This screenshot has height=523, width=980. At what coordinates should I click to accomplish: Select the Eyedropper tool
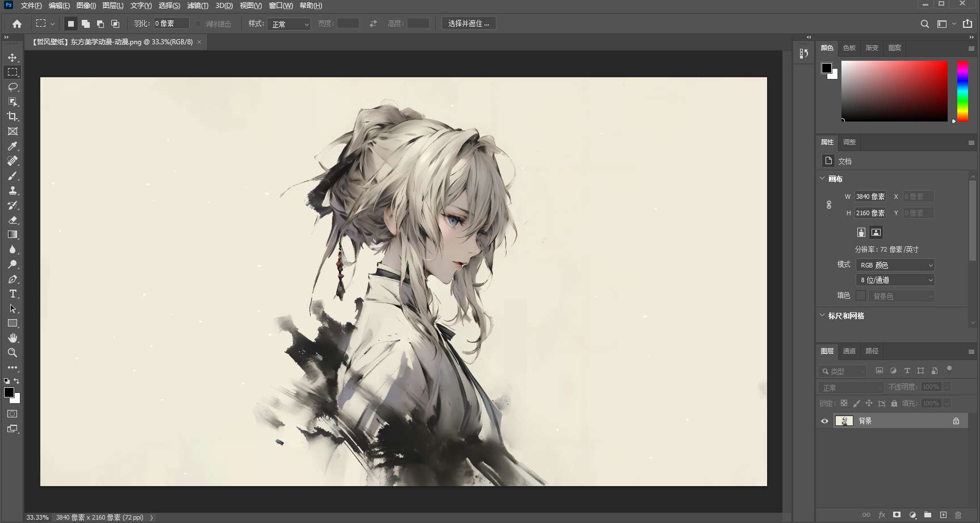point(12,146)
